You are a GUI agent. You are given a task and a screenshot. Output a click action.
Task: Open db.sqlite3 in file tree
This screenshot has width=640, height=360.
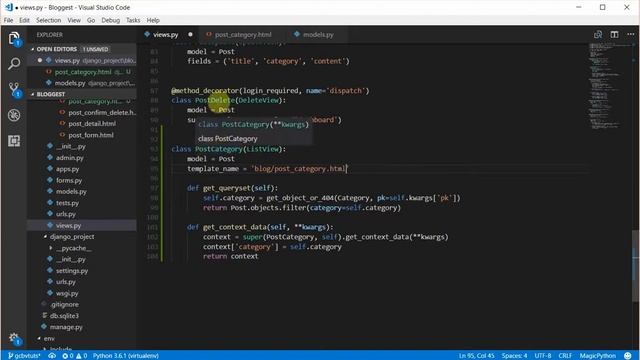click(x=64, y=316)
